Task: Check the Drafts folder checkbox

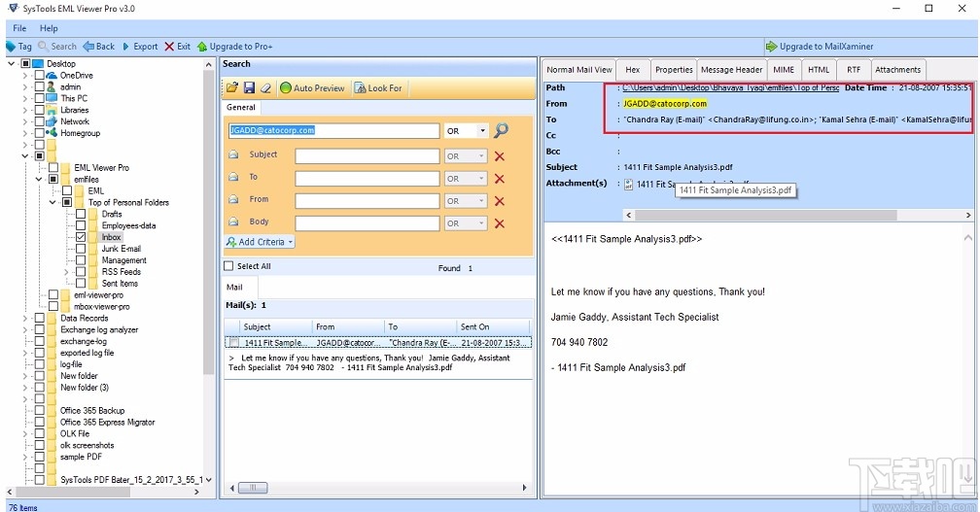Action: tap(81, 214)
